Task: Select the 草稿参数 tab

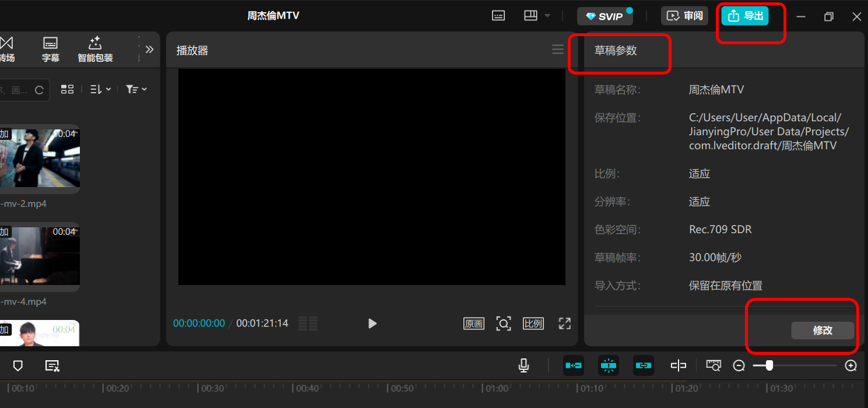Action: coord(616,51)
